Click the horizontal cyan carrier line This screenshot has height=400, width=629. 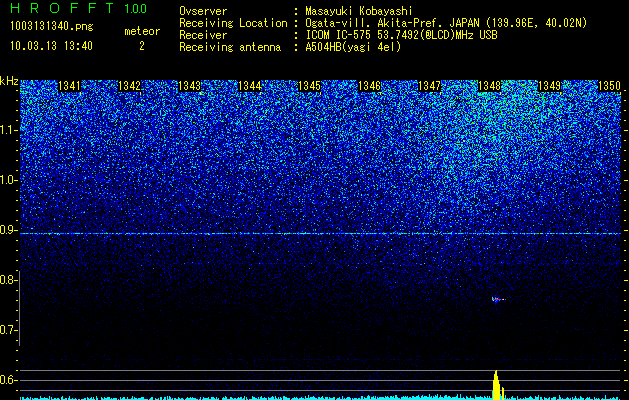click(321, 233)
